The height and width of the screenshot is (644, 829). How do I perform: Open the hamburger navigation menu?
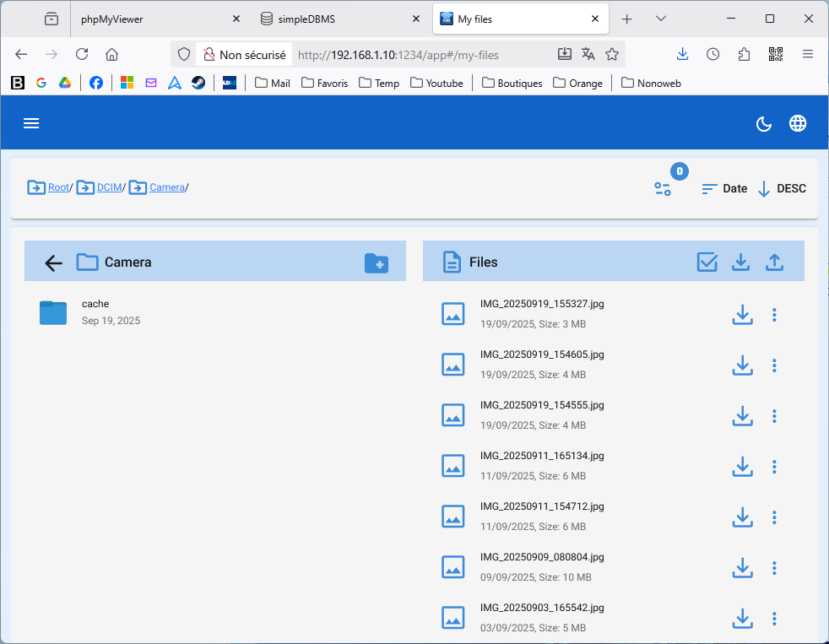(31, 123)
